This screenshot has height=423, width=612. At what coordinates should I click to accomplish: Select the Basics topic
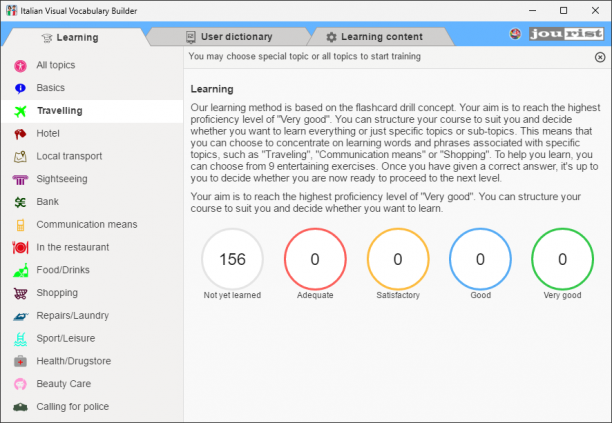coord(92,88)
